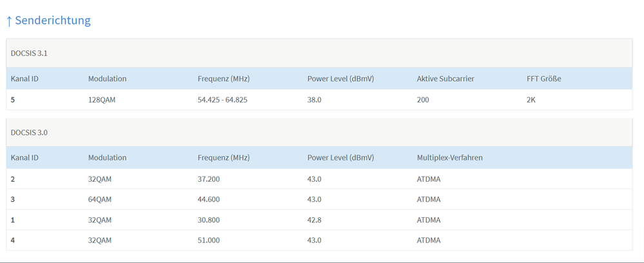Select the 64QAM modulation cell

click(100, 199)
